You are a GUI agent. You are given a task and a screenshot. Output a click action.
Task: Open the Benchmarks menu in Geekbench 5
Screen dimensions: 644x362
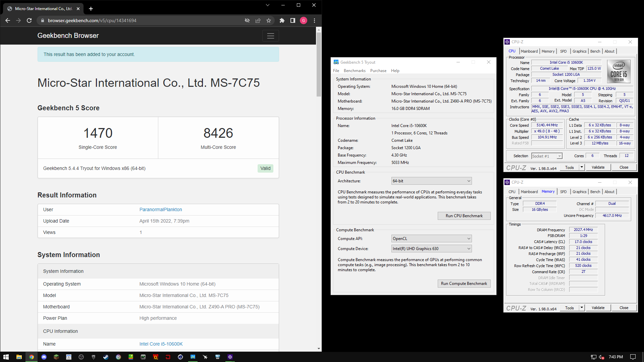pyautogui.click(x=355, y=71)
